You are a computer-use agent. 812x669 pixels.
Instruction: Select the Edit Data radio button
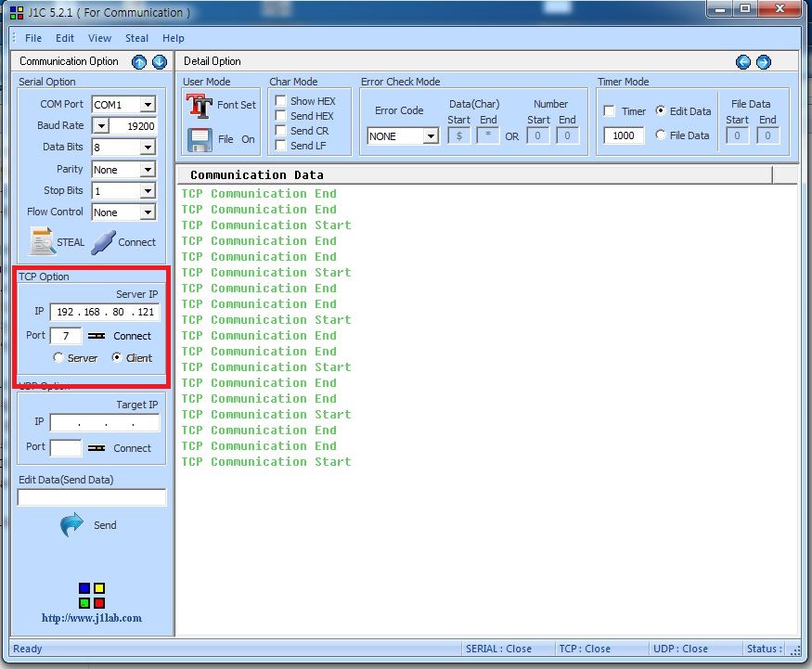click(x=660, y=110)
